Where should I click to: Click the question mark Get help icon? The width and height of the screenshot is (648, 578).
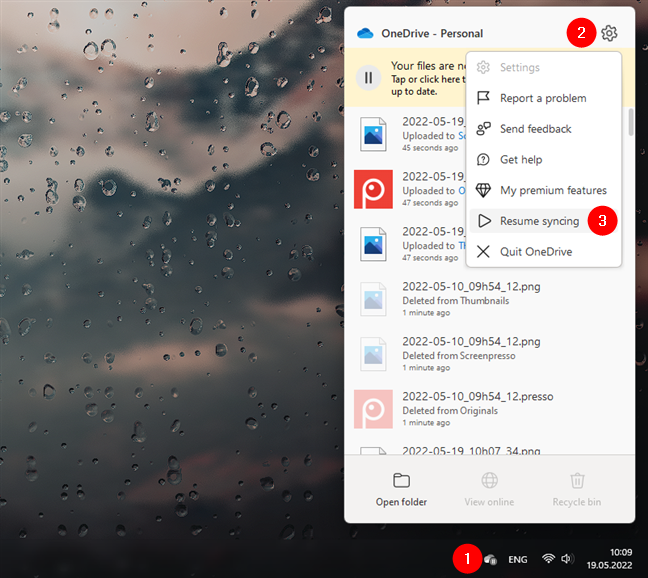pyautogui.click(x=483, y=159)
